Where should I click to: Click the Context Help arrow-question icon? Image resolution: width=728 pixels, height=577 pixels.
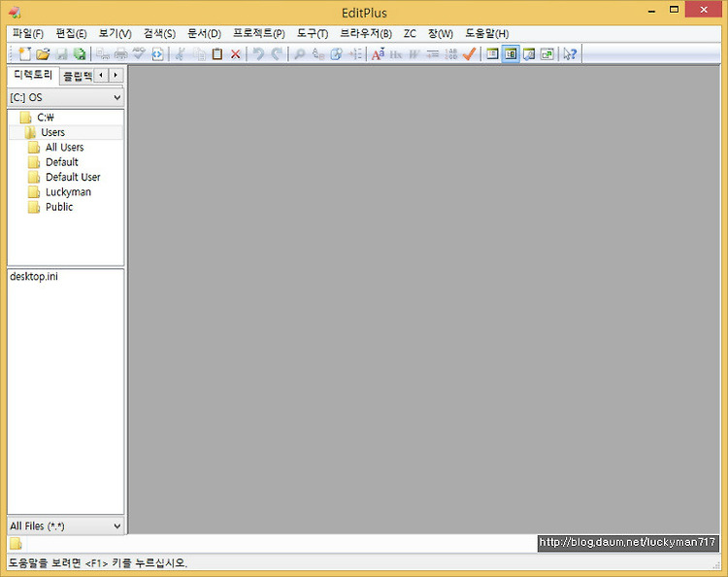click(x=570, y=53)
